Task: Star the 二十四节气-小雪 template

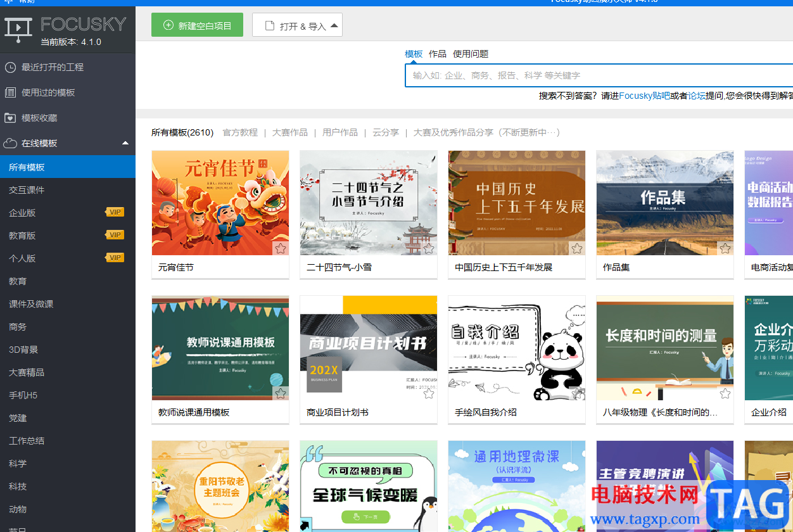Action: 429,248
